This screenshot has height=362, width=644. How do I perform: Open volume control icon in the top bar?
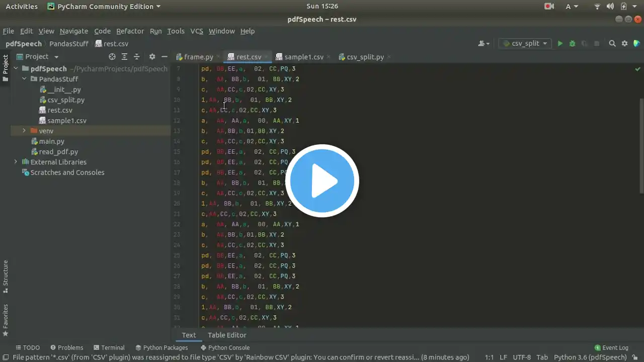pos(610,7)
